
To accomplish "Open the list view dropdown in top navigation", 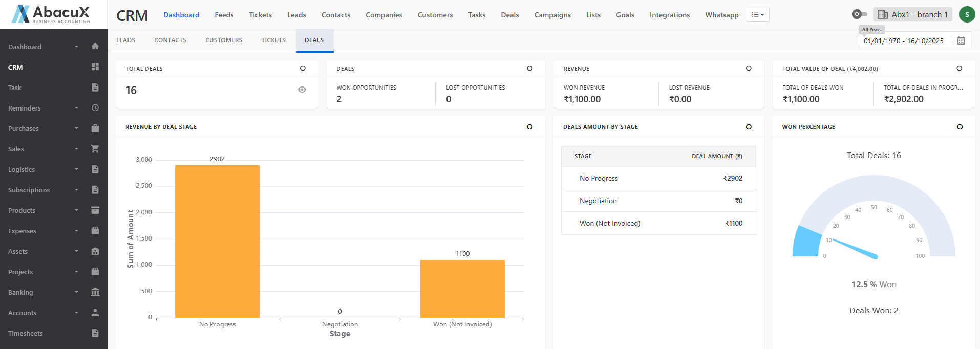I will [x=758, y=15].
